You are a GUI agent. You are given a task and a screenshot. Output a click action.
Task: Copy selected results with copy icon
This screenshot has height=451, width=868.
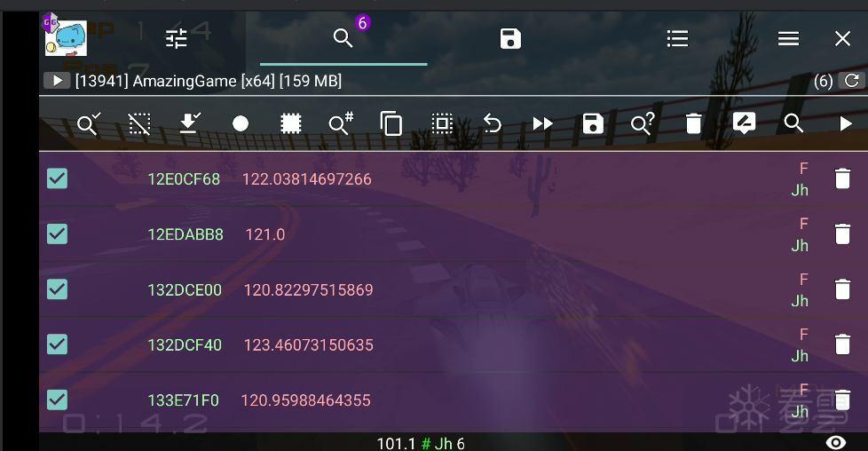(x=391, y=123)
